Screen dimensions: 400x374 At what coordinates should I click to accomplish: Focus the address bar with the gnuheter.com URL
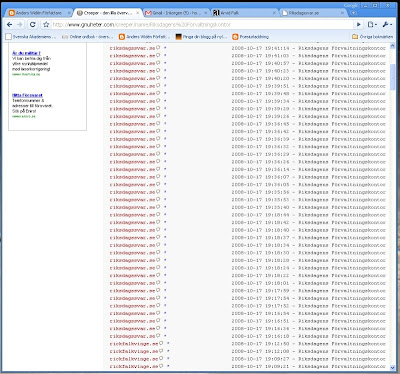pos(202,25)
